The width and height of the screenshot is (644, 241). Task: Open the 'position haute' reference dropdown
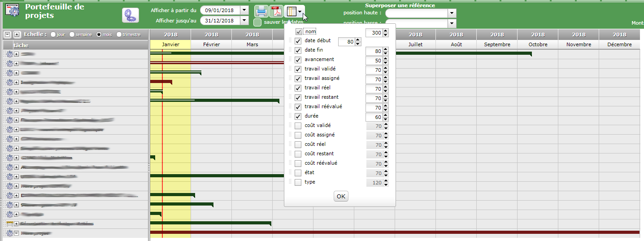[452, 13]
